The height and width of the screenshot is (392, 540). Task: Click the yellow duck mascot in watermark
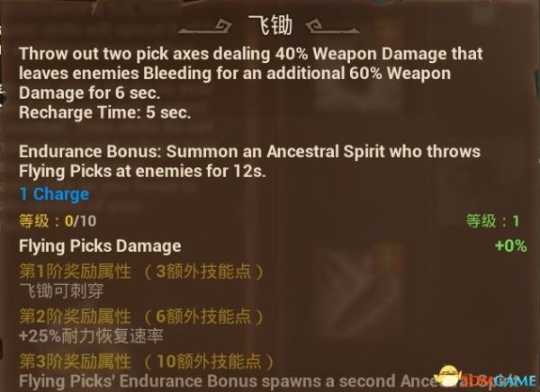tap(449, 375)
